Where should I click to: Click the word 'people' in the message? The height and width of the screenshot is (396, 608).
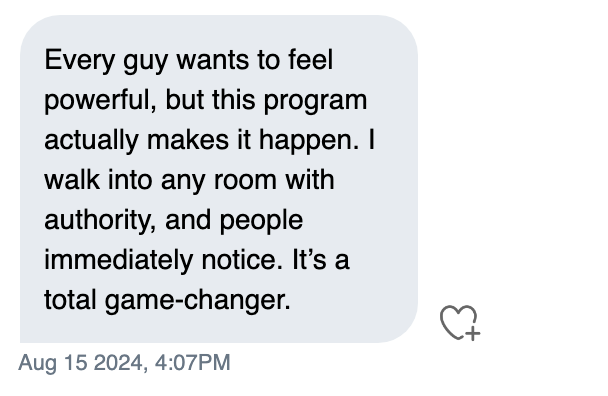click(261, 221)
